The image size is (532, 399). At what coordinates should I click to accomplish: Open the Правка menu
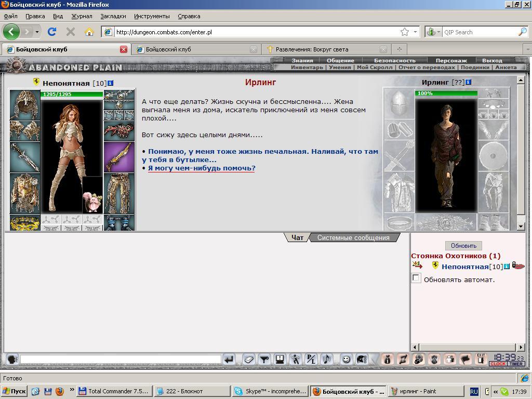click(x=35, y=16)
